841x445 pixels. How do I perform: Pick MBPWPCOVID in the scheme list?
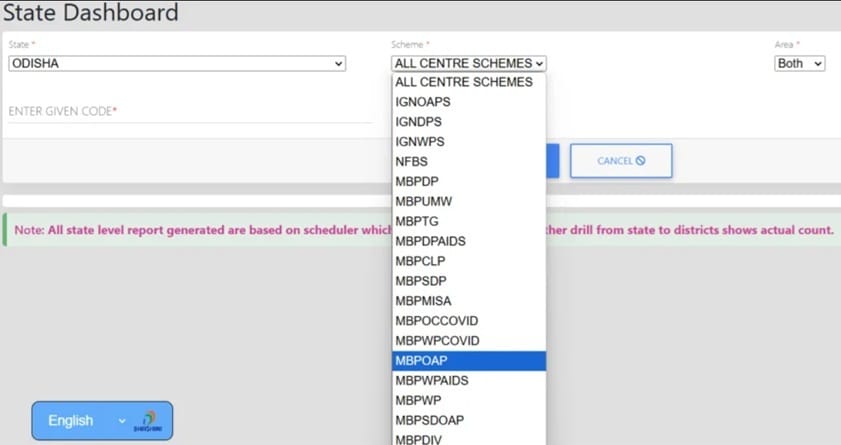tap(469, 340)
